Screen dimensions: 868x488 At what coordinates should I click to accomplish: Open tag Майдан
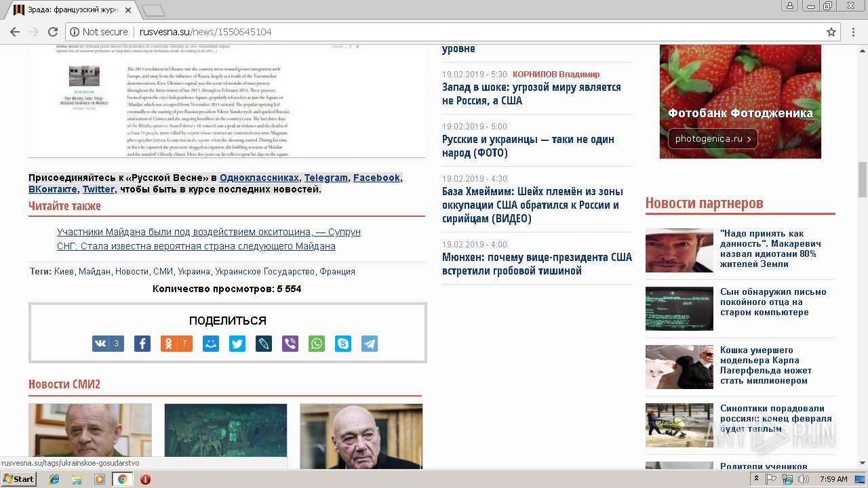click(x=94, y=271)
